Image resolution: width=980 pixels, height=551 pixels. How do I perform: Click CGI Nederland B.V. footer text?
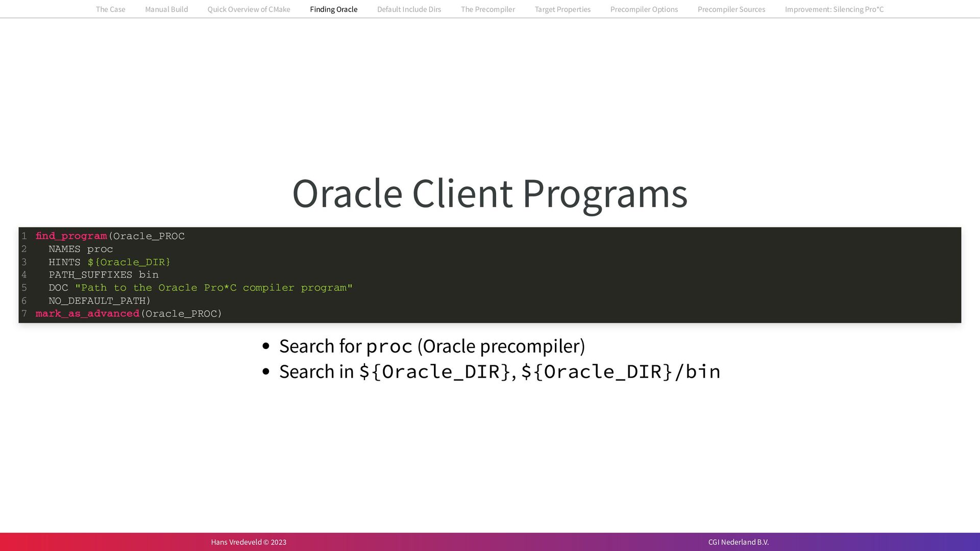point(738,542)
